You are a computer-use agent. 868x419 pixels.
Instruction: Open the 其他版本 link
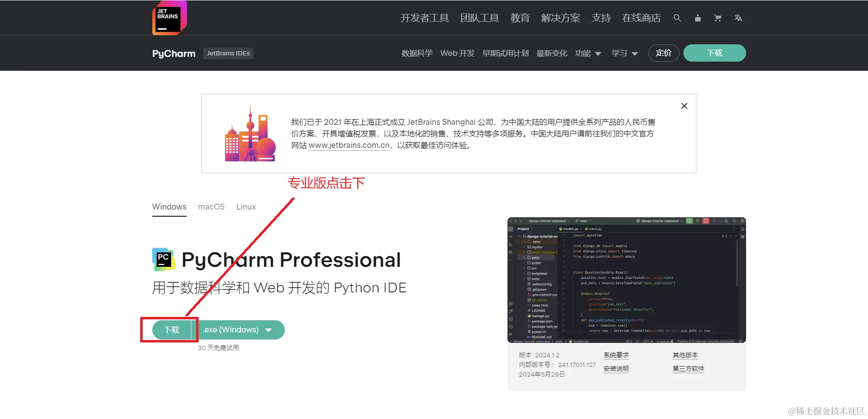pos(685,355)
